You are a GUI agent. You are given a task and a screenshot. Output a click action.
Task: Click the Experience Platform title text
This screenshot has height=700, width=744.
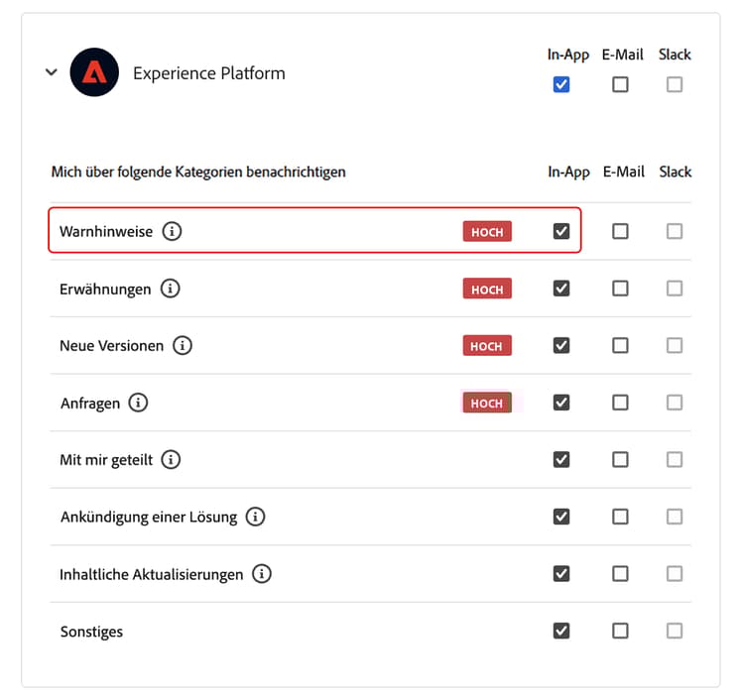pos(209,72)
